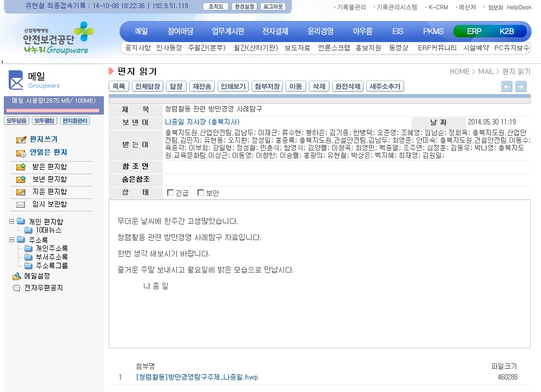The height and width of the screenshot is (392, 541).
Task: Click the 시설예약 submenu link
Action: point(476,48)
